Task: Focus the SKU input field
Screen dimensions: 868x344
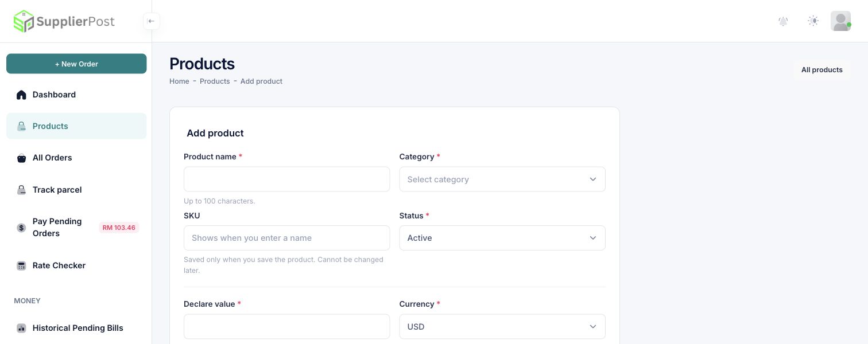Action: coord(286,238)
